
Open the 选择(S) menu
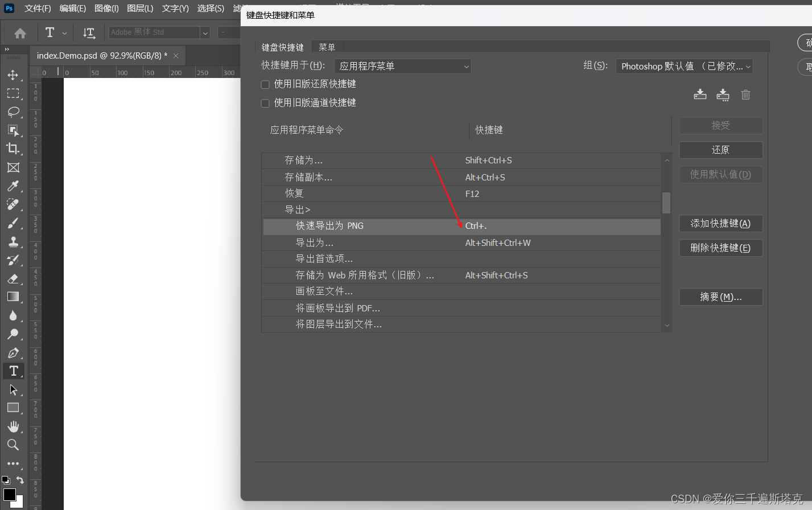click(x=211, y=8)
